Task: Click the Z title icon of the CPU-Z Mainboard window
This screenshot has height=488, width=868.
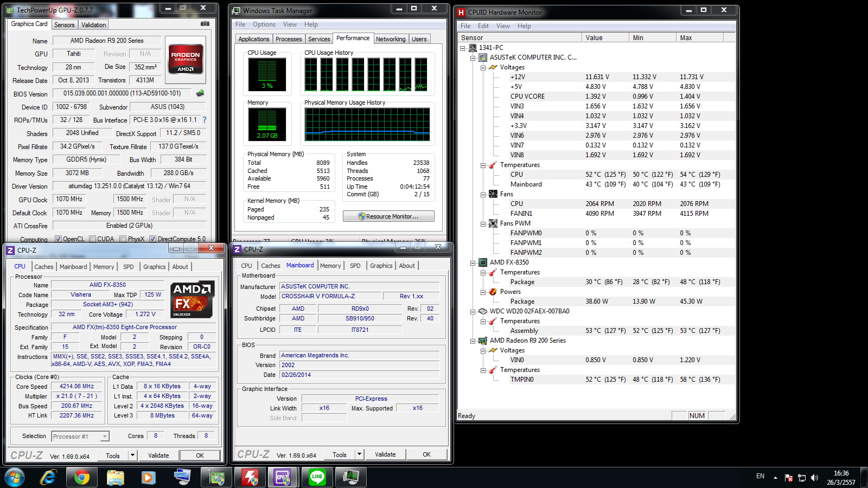Action: click(237, 249)
